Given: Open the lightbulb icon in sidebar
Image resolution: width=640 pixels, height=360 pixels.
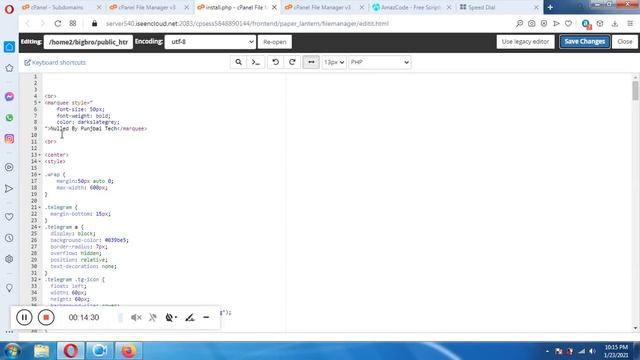Looking at the screenshot, I should tap(9, 288).
